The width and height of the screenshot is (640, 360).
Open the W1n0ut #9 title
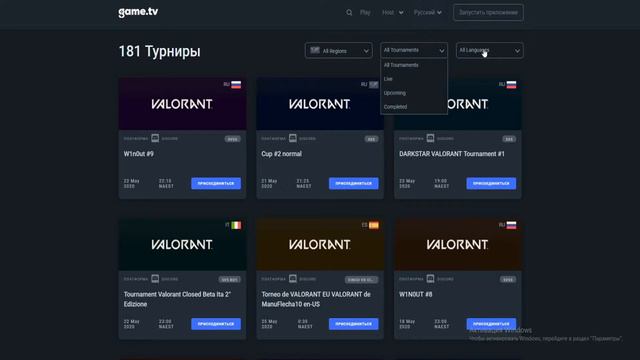(139, 154)
